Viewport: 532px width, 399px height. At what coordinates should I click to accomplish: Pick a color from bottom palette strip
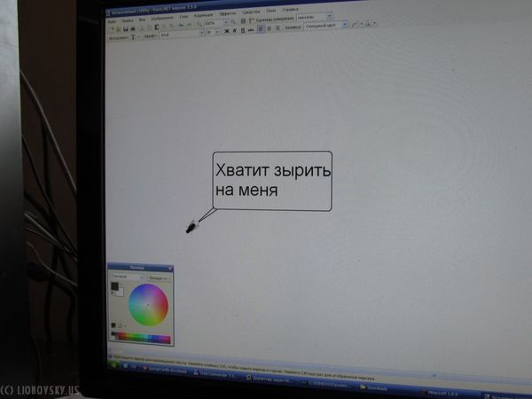pyautogui.click(x=141, y=338)
